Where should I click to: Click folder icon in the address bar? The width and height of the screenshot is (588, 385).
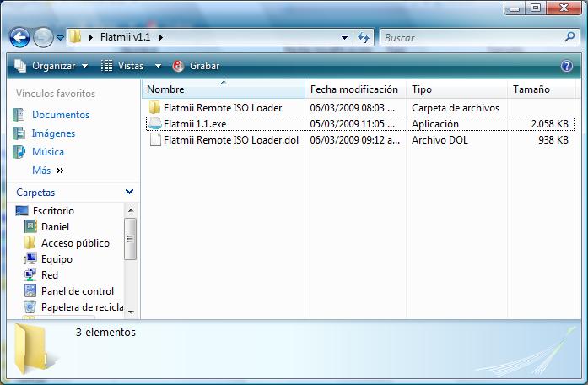tap(75, 36)
